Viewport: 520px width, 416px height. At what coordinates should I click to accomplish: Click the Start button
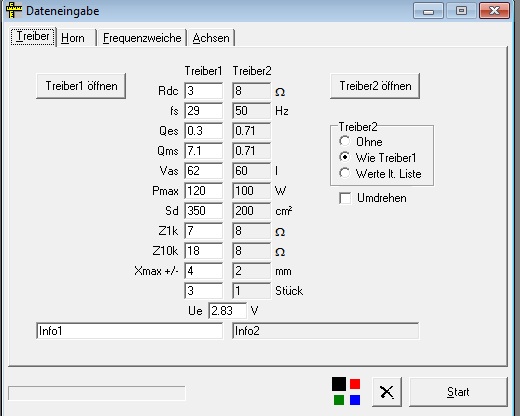[x=458, y=392]
